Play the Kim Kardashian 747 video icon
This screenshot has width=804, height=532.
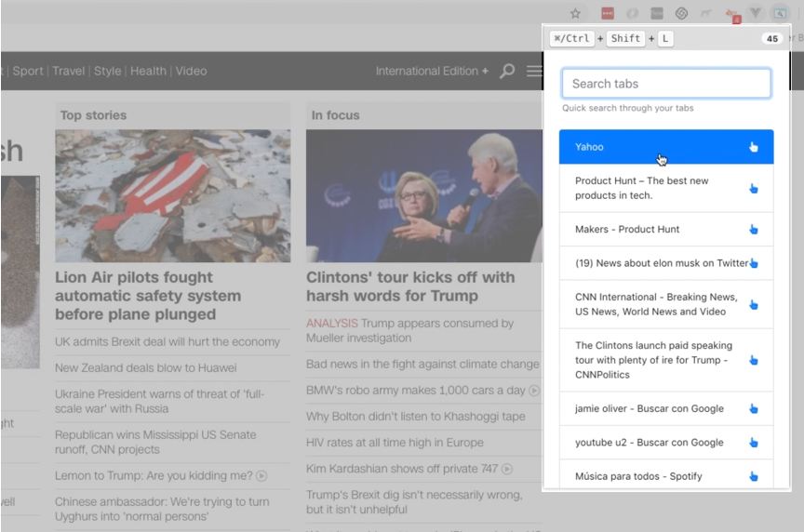[x=506, y=469]
